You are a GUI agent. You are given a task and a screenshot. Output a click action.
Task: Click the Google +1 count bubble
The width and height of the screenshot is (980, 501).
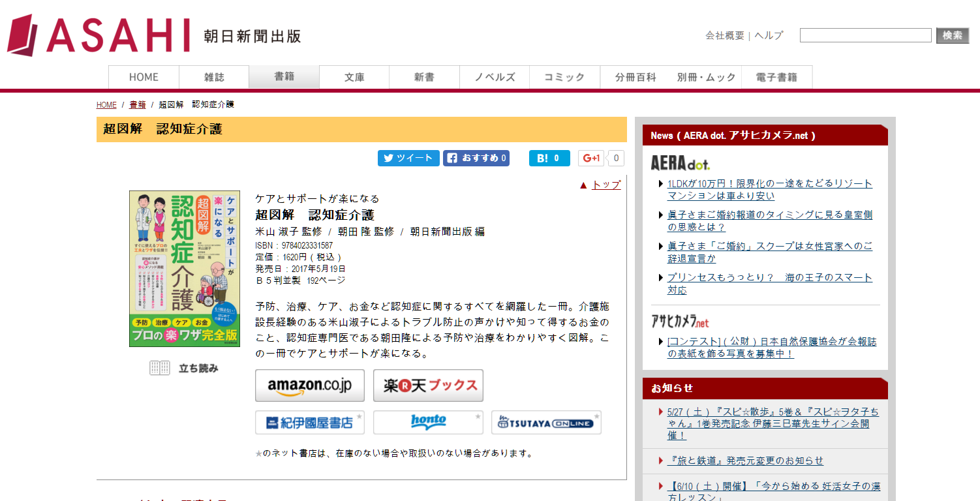tap(616, 158)
